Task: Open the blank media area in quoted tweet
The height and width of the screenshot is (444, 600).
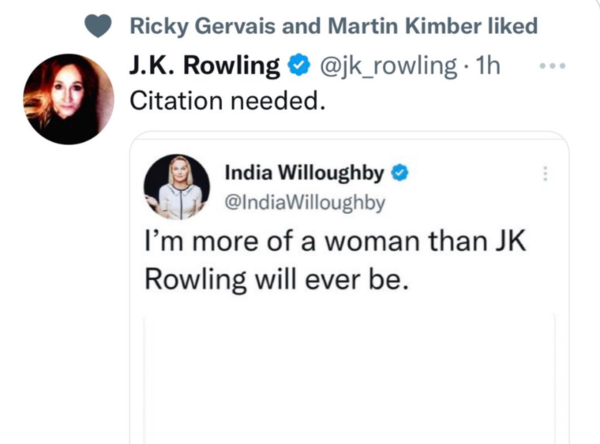Action: [349, 380]
